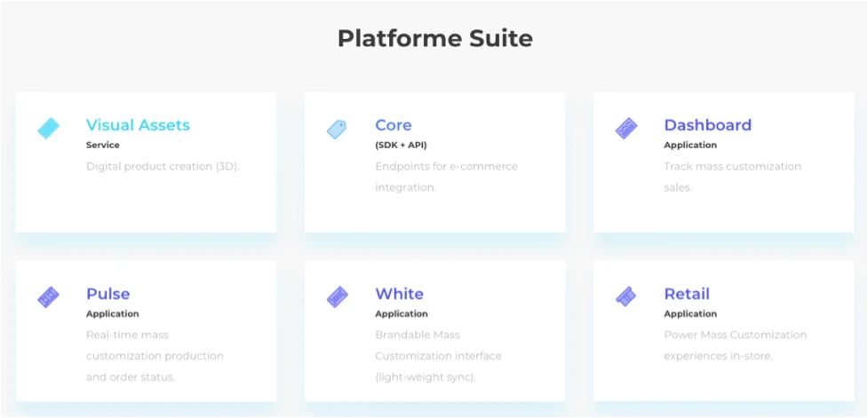Click the Retail card icon
This screenshot has width=868, height=418.
(x=626, y=297)
